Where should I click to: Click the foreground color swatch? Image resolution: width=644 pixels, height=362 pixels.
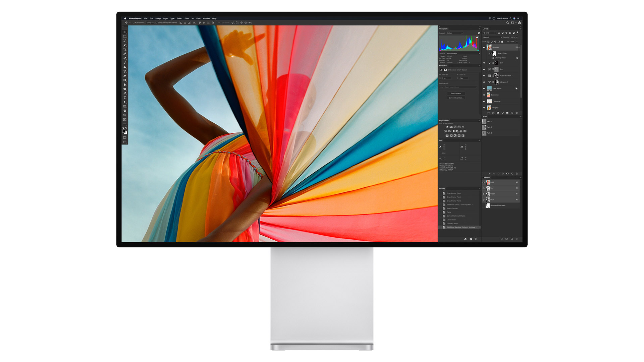point(124,131)
